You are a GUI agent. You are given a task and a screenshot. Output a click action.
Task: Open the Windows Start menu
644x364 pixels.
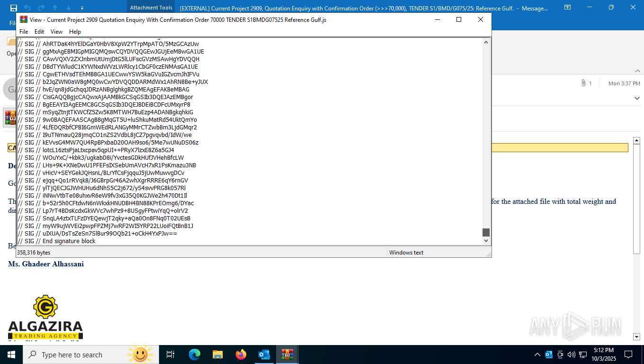coord(11,355)
